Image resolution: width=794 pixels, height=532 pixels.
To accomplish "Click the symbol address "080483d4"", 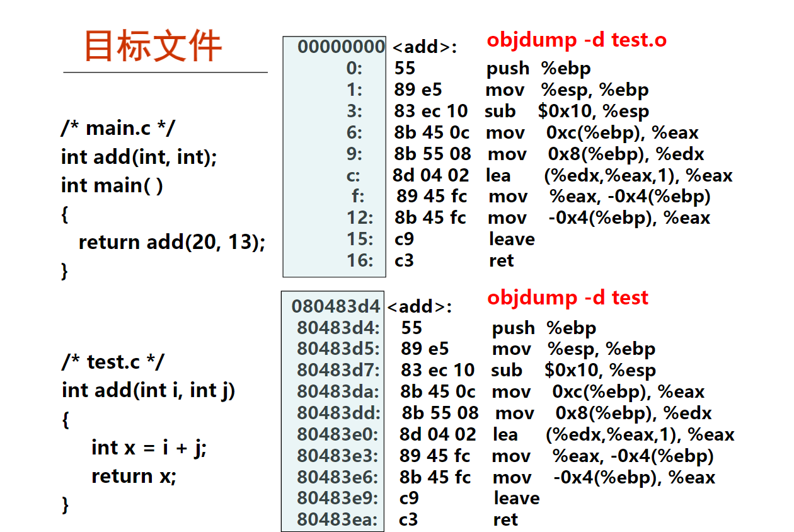I will click(336, 306).
